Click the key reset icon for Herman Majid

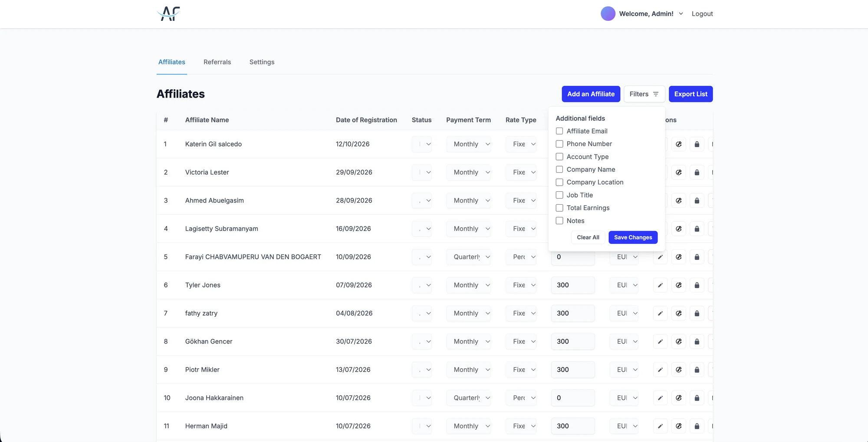click(679, 426)
